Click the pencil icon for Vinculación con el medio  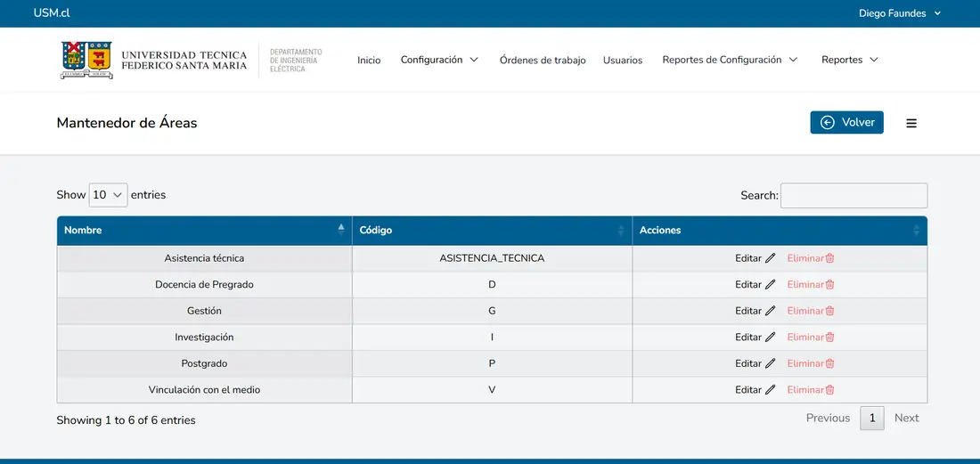[x=770, y=390]
